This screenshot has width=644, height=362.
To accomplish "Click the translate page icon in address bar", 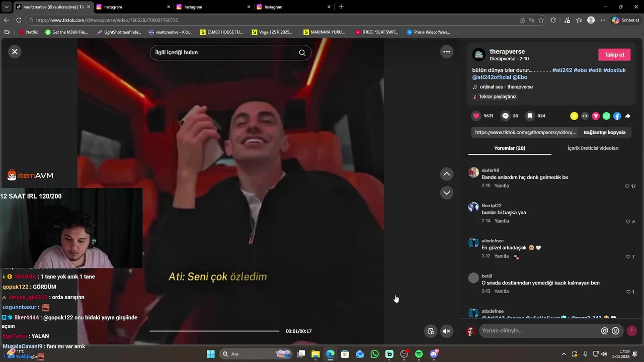I will pyautogui.click(x=532, y=20).
